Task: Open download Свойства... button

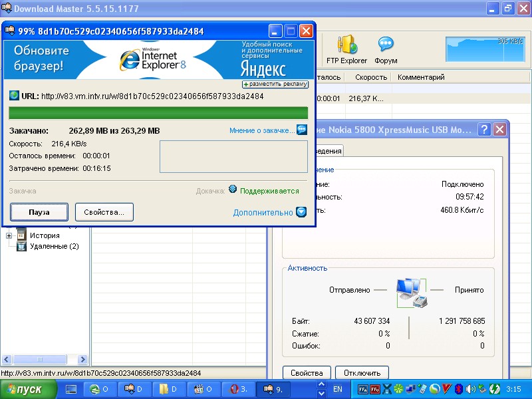Action: tap(104, 212)
